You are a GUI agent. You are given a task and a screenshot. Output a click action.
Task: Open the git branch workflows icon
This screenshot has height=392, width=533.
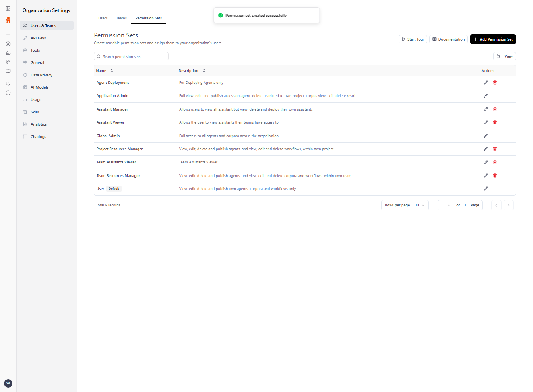pos(8,62)
